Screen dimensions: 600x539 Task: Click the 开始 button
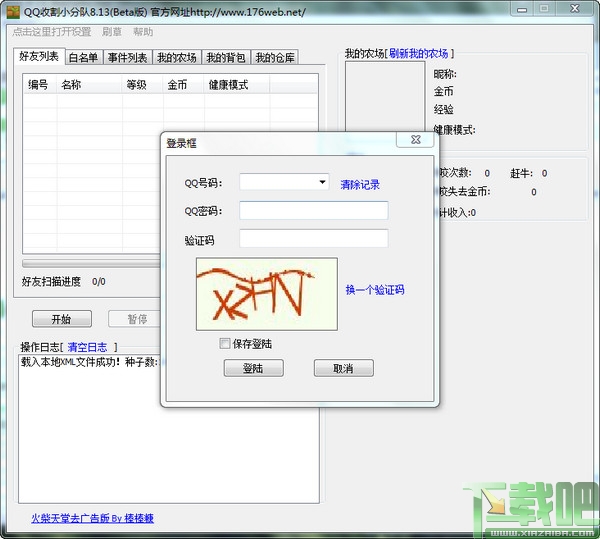click(62, 319)
